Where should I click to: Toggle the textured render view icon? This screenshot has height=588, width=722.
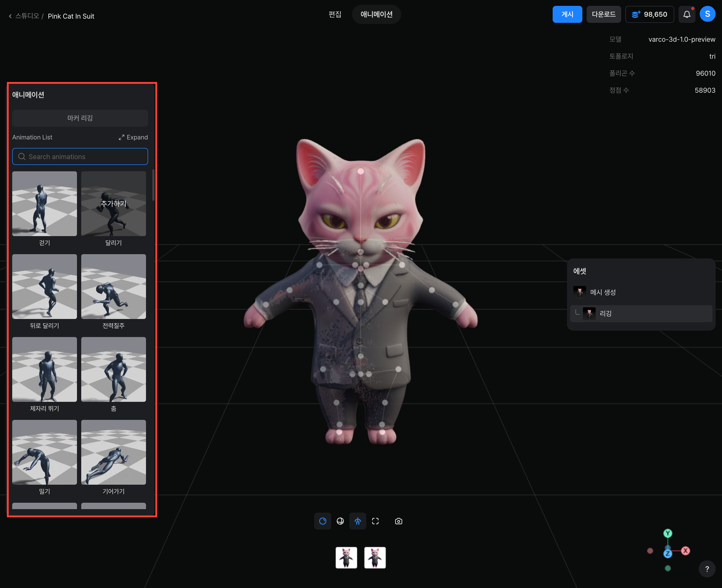coord(323,521)
